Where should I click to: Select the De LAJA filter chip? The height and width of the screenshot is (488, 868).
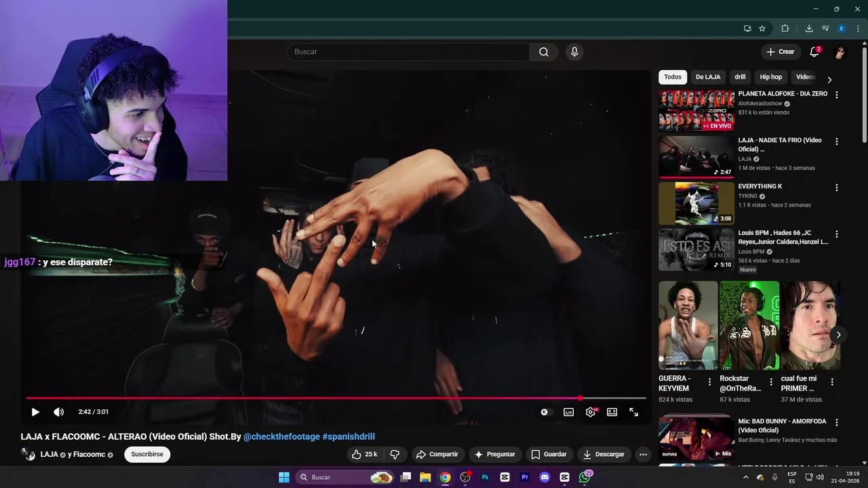coord(708,77)
